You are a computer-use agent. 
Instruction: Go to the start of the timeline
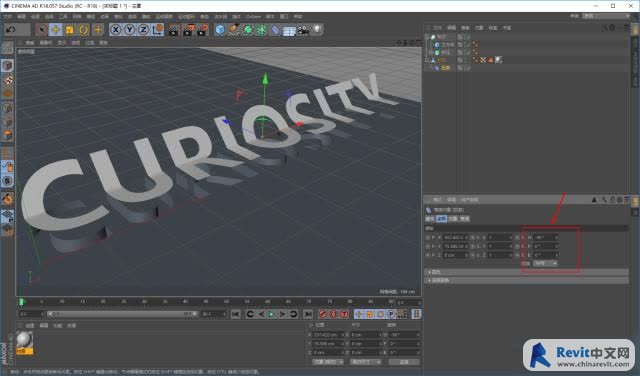(x=236, y=314)
